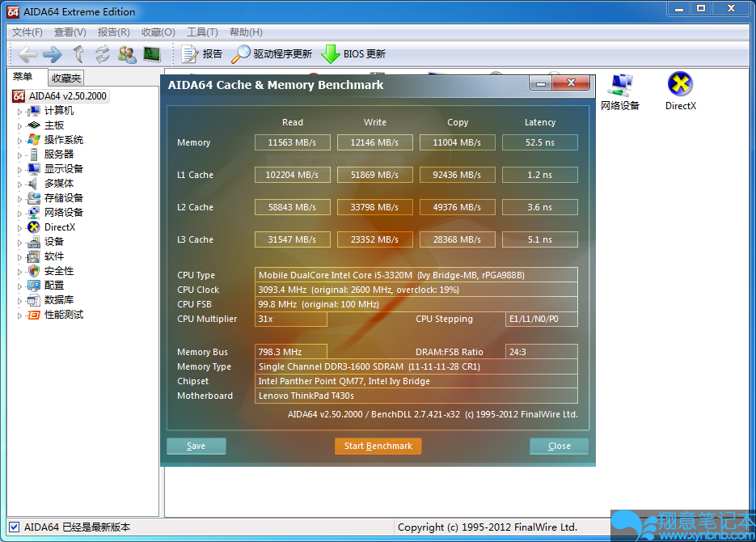Expand the 计算机 tree node
Screen dimensions: 756x542
click(19, 112)
